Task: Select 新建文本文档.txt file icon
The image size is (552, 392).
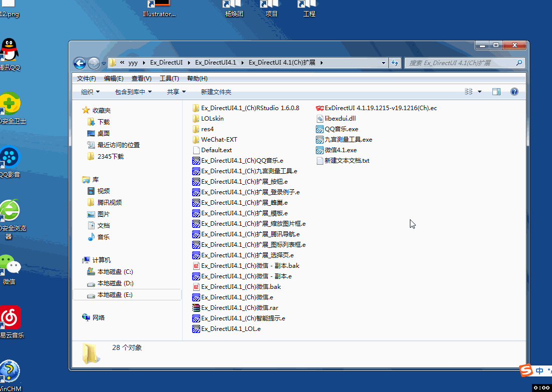Action: (320, 161)
